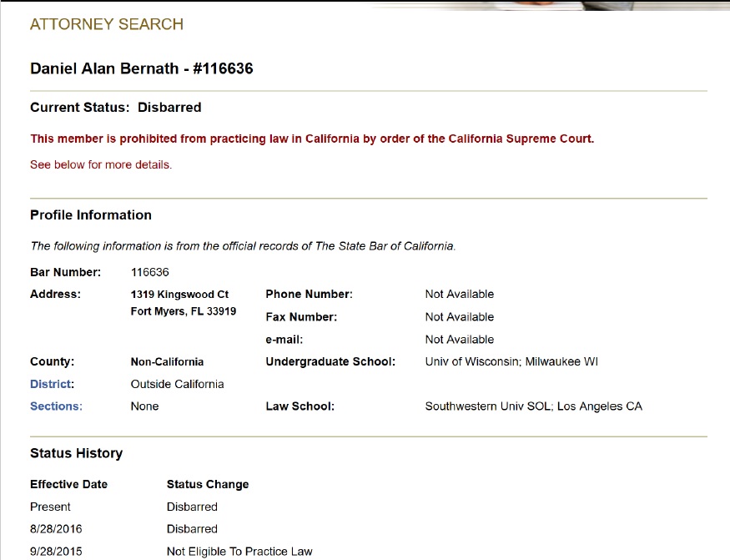The image size is (730, 560).
Task: Click the Univ of Wisconsin undergraduate entry
Action: point(511,361)
